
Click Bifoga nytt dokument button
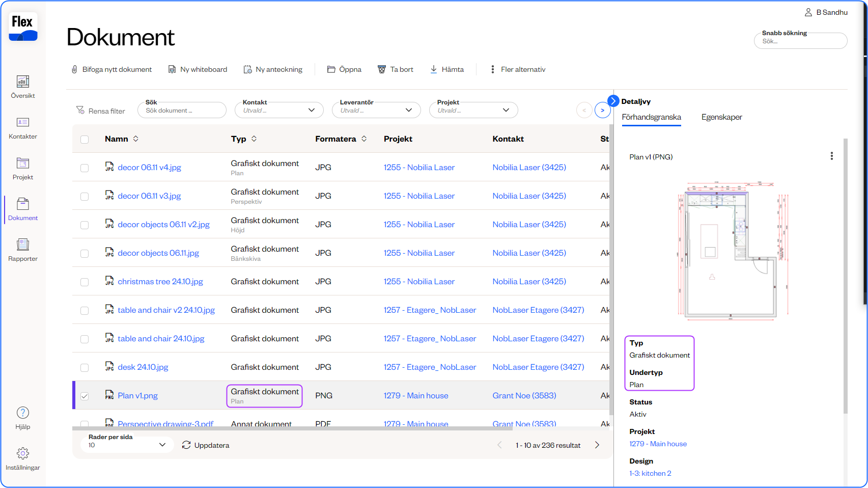point(111,69)
